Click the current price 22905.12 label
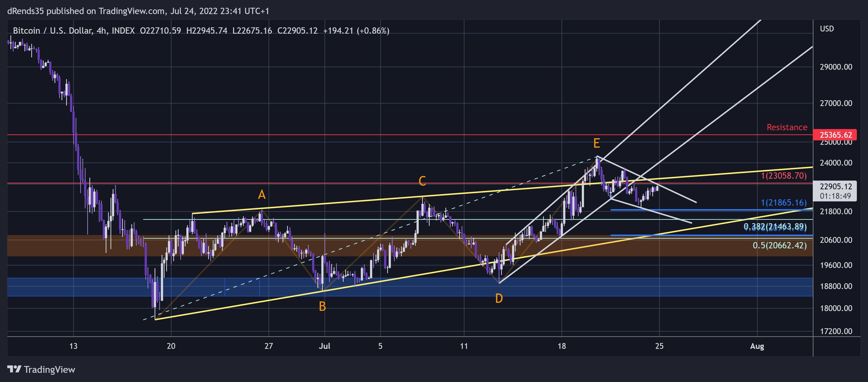This screenshot has width=868, height=382. (836, 186)
